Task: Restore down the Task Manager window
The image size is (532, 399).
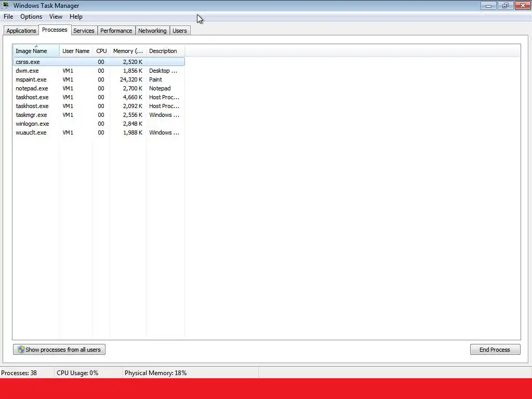Action: 506,5
